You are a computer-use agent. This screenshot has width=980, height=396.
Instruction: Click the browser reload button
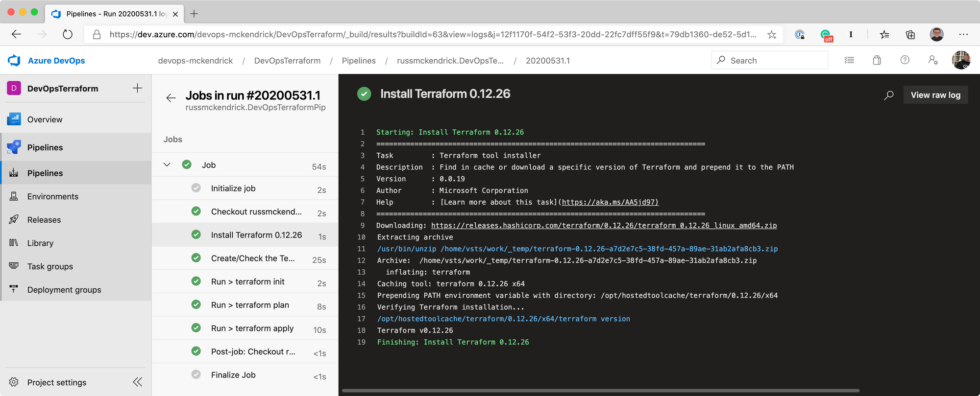click(x=68, y=34)
